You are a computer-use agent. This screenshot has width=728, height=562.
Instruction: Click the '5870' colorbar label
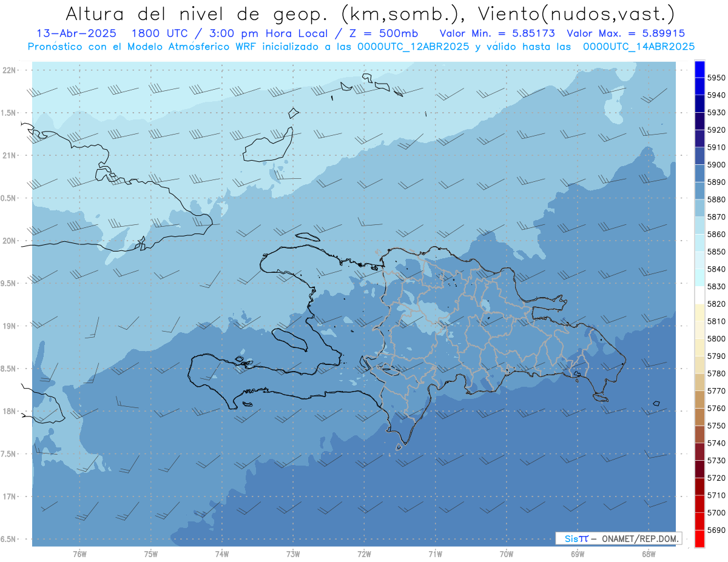click(716, 216)
